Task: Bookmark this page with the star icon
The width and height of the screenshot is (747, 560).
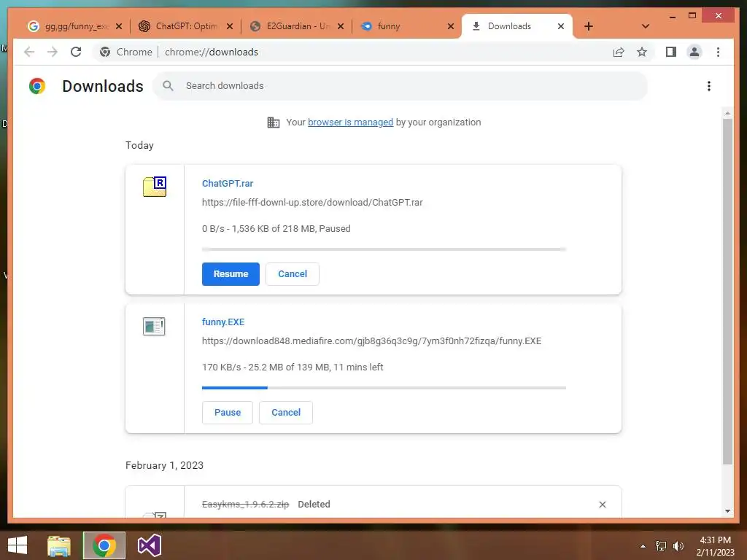Action: pyautogui.click(x=642, y=52)
